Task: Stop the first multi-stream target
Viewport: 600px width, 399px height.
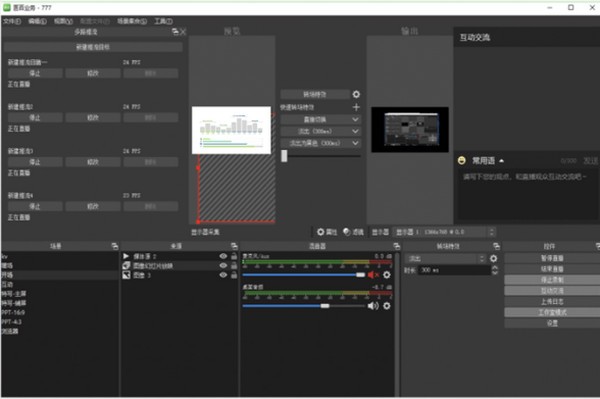Action: pos(35,73)
